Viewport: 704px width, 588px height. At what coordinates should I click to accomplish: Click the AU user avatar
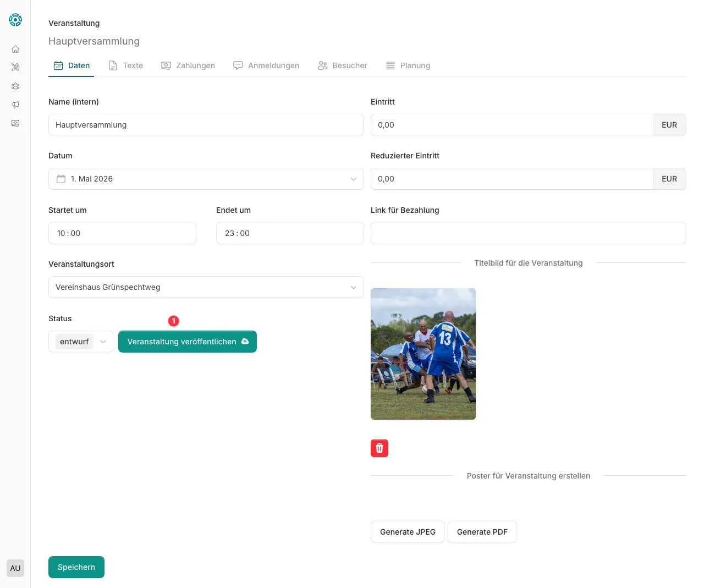click(x=15, y=568)
